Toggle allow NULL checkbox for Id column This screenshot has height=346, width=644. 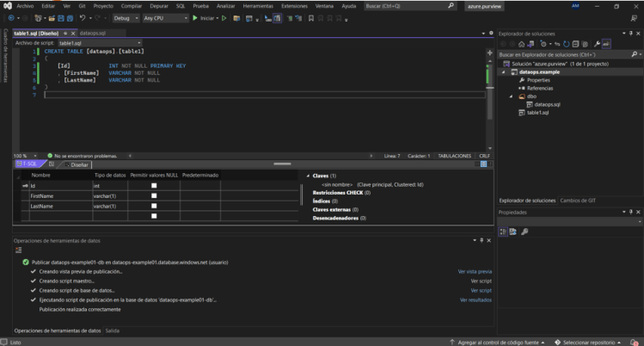[x=154, y=185]
